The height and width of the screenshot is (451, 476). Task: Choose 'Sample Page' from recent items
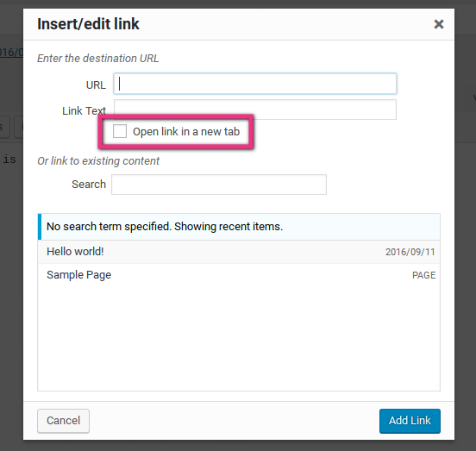click(x=239, y=275)
